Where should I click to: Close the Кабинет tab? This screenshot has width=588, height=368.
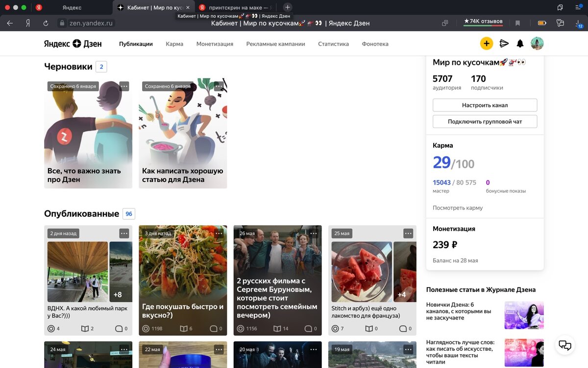[x=188, y=7]
